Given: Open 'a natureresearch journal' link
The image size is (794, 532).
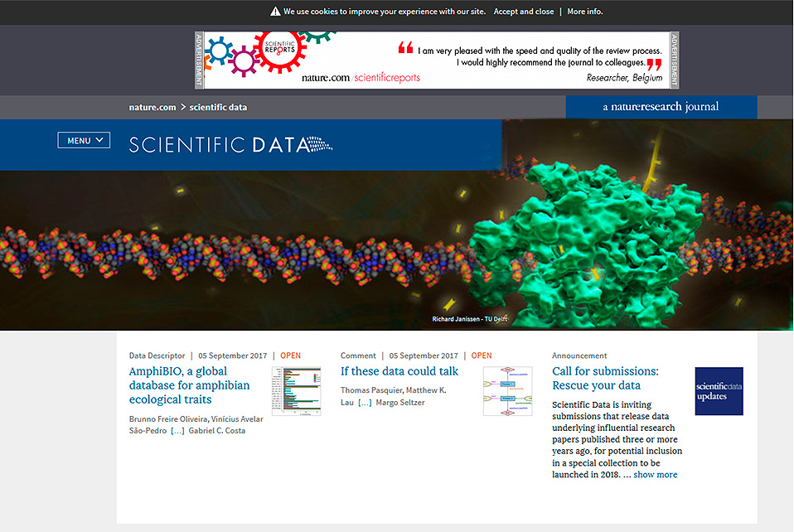Looking at the screenshot, I should pyautogui.click(x=661, y=107).
